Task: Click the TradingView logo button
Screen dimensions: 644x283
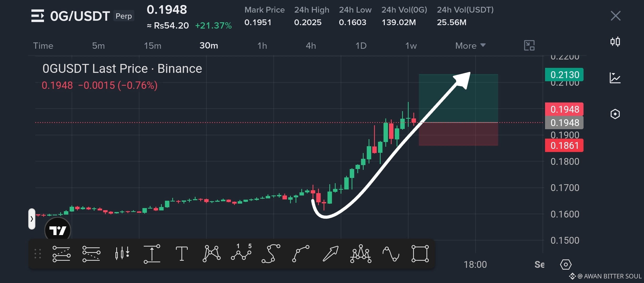Action: click(58, 230)
